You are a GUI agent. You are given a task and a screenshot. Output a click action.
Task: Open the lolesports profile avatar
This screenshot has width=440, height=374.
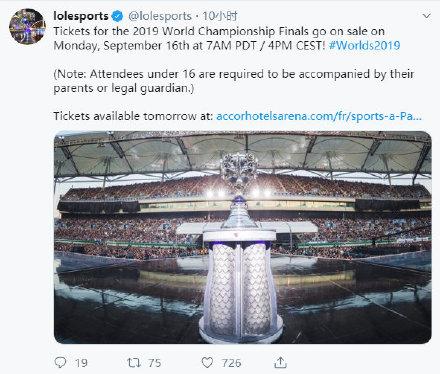tap(27, 26)
